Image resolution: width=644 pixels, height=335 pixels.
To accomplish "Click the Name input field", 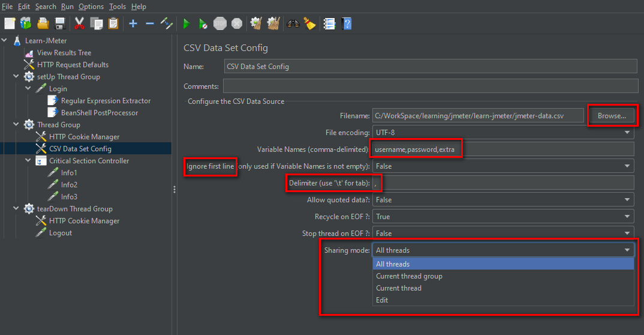I will pyautogui.click(x=431, y=66).
